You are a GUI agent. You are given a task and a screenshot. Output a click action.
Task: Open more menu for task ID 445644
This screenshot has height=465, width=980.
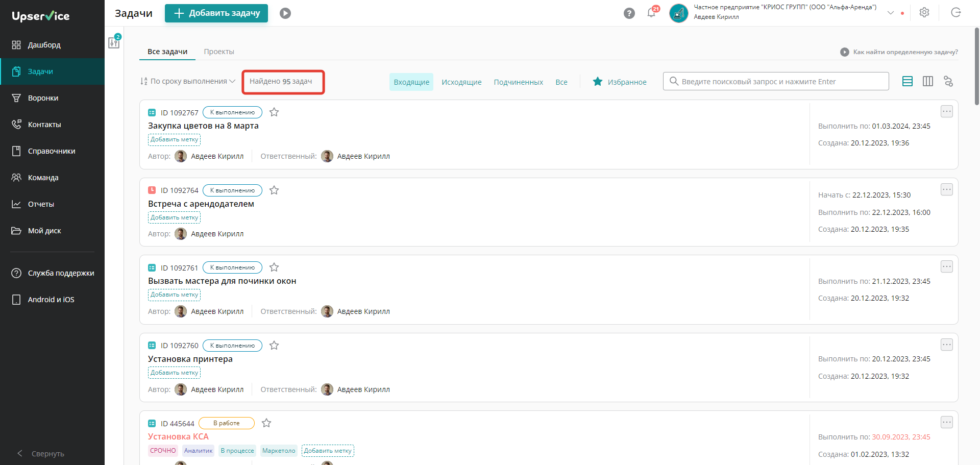(947, 422)
